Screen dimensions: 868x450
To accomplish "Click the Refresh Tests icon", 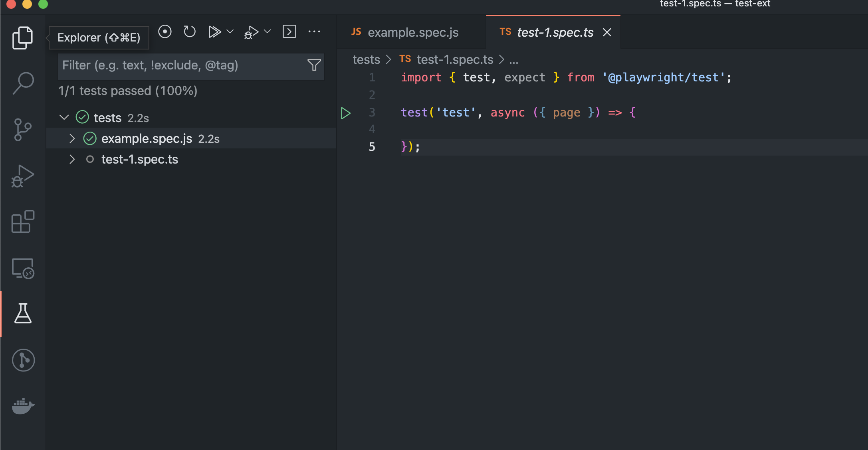I will [190, 32].
